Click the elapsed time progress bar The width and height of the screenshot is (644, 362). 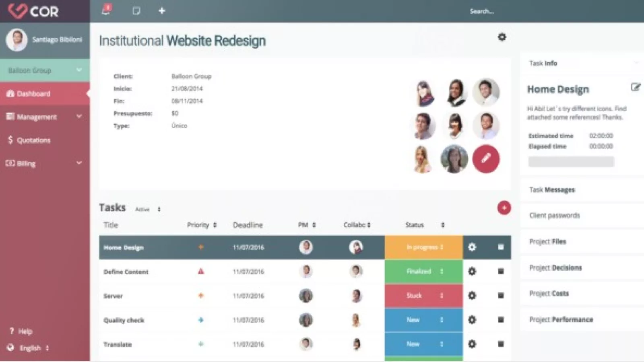[571, 162]
